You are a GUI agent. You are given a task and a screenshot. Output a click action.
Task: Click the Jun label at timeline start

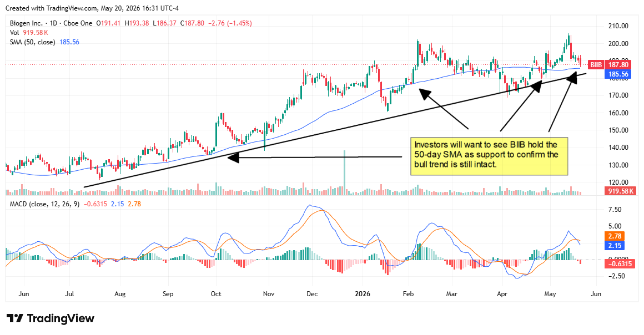(x=24, y=294)
